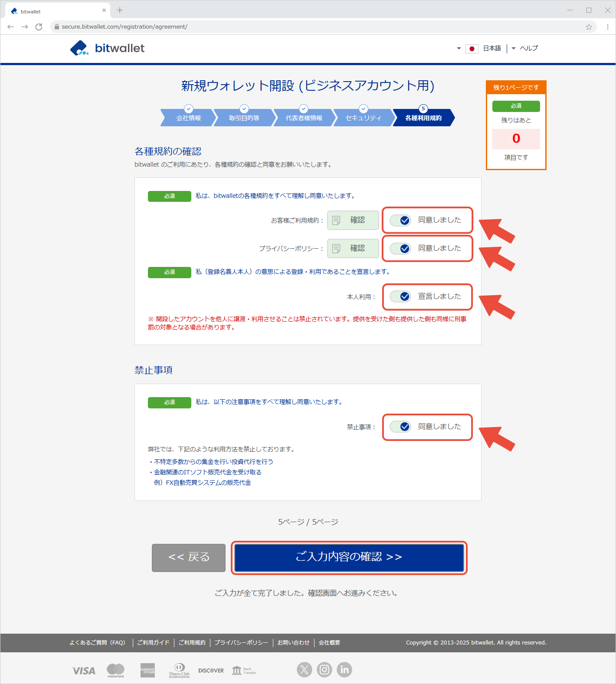The image size is (616, 684).
Task: Click the 残り1ページです banner
Action: [x=516, y=88]
